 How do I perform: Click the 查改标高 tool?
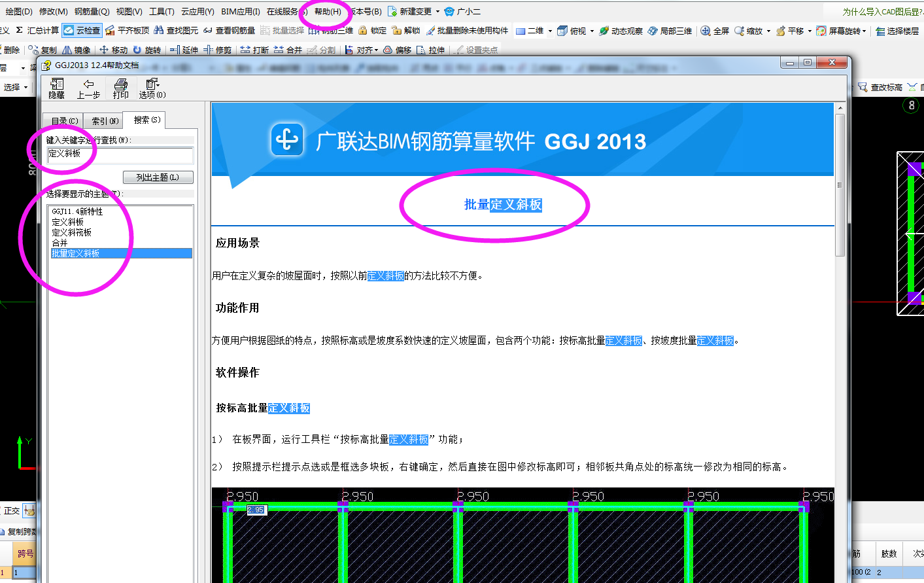tap(880, 87)
